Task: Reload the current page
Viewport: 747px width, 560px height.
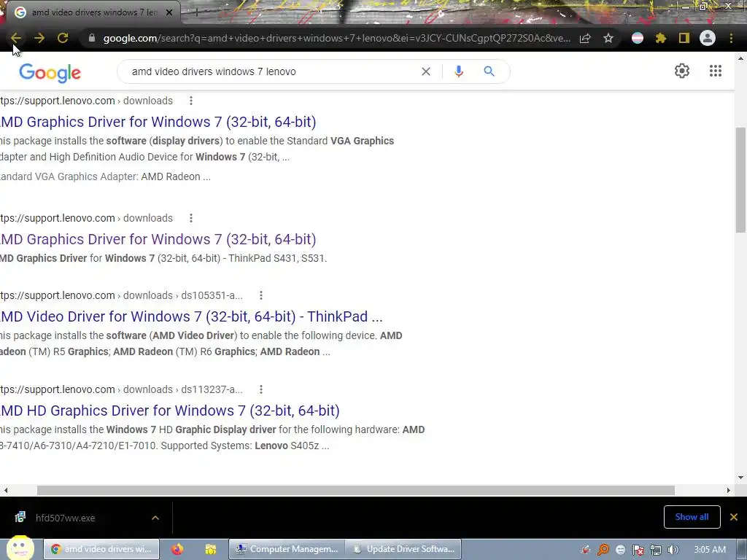Action: tap(63, 38)
